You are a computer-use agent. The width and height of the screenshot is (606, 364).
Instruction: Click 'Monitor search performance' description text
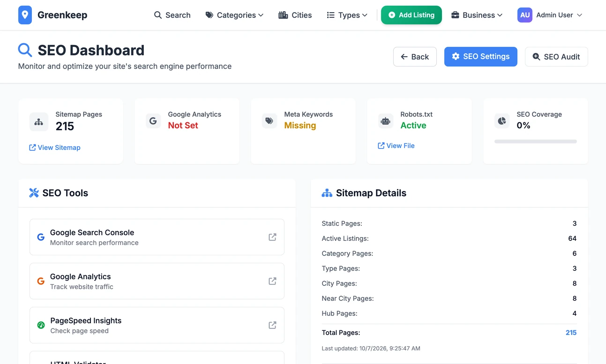point(94,243)
